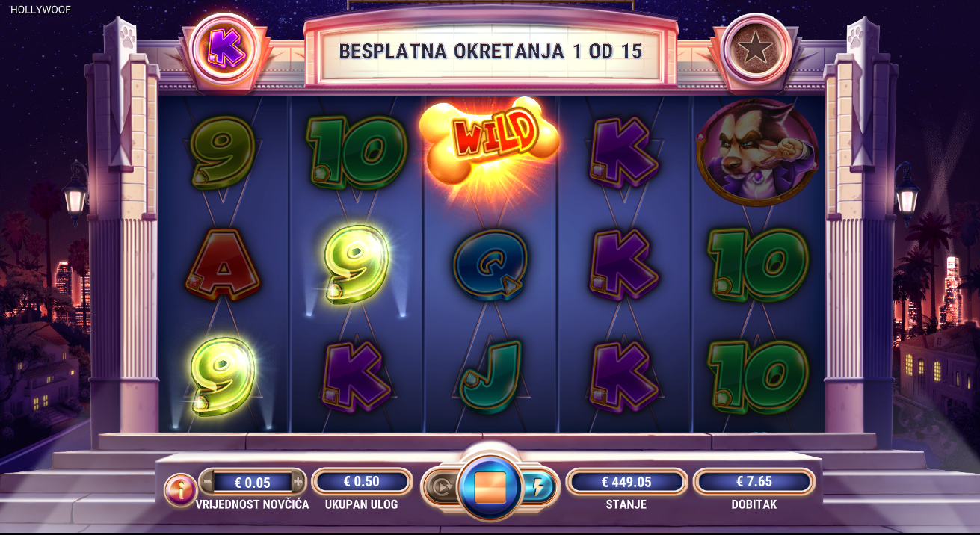Toggle turbo lightning bolt button

(538, 487)
